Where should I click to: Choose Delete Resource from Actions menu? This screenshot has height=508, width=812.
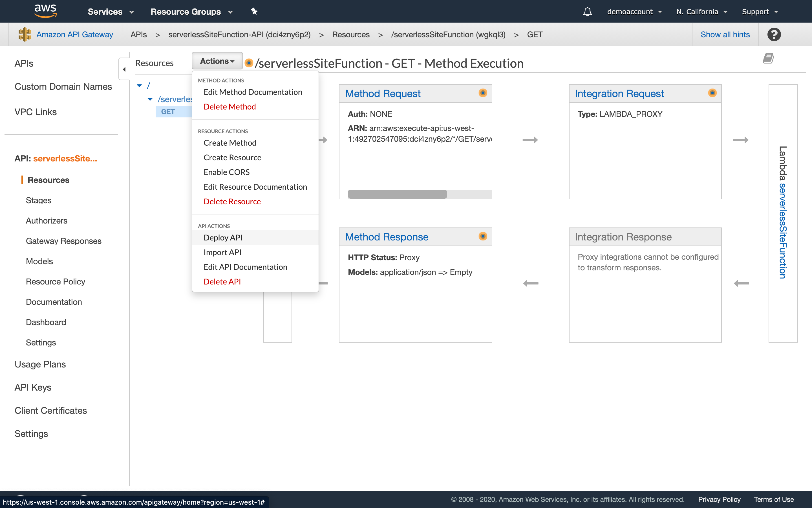point(232,202)
